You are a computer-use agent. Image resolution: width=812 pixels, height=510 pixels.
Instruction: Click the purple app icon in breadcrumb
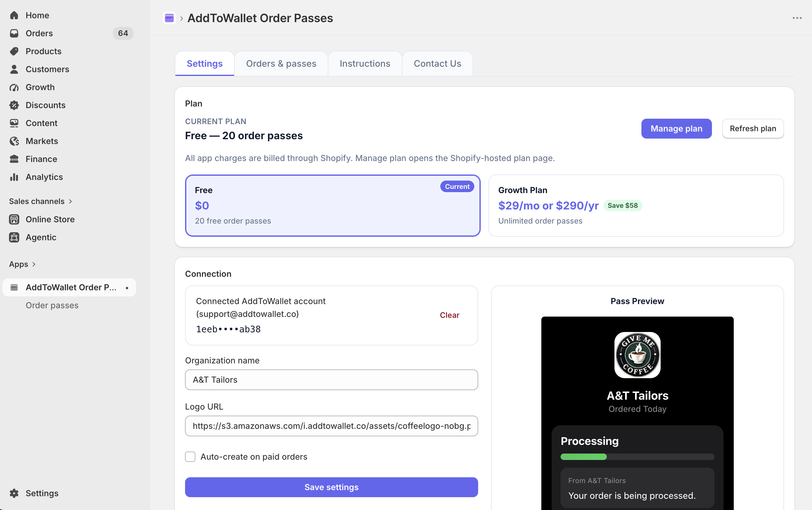coord(169,18)
